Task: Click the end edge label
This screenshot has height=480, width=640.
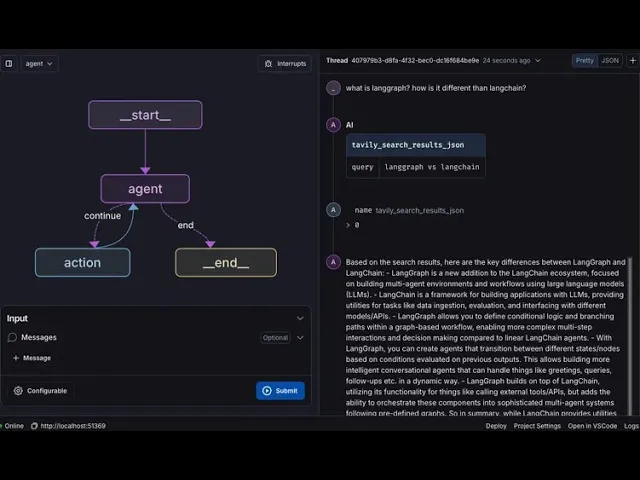Action: click(185, 225)
